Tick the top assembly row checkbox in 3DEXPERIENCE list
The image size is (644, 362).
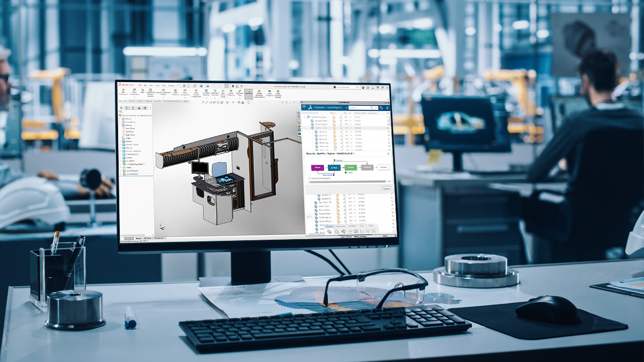pyautogui.click(x=305, y=117)
